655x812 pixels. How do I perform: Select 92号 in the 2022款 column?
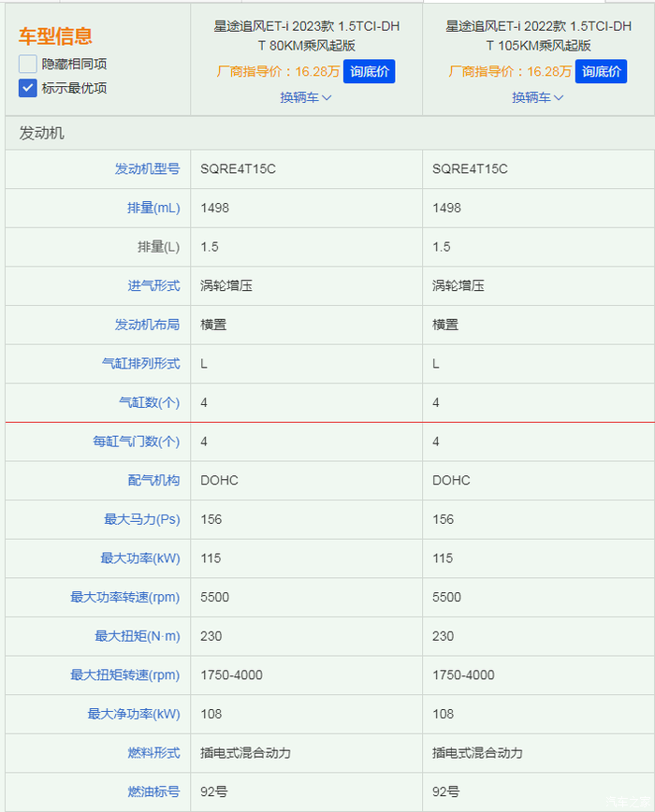pyautogui.click(x=445, y=791)
